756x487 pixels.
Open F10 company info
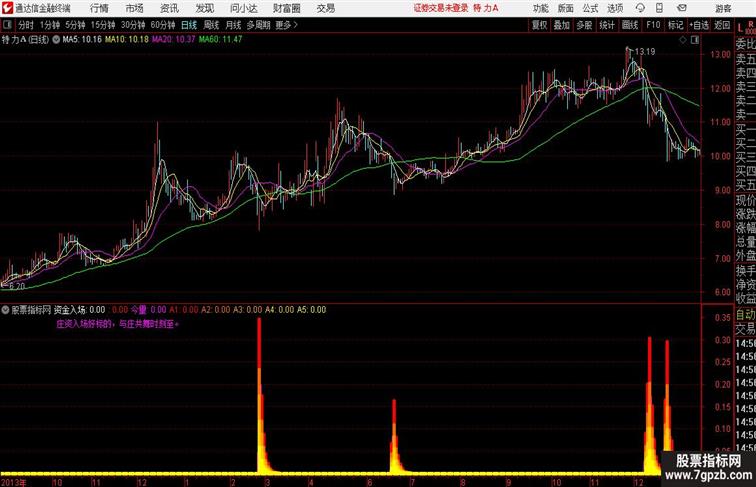pyautogui.click(x=653, y=25)
